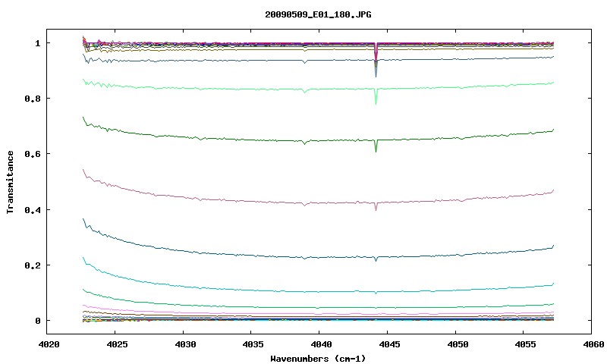Image resolution: width=607 pixels, height=364 pixels.
Task: Click the x-axis value 4050
Action: pos(458,344)
